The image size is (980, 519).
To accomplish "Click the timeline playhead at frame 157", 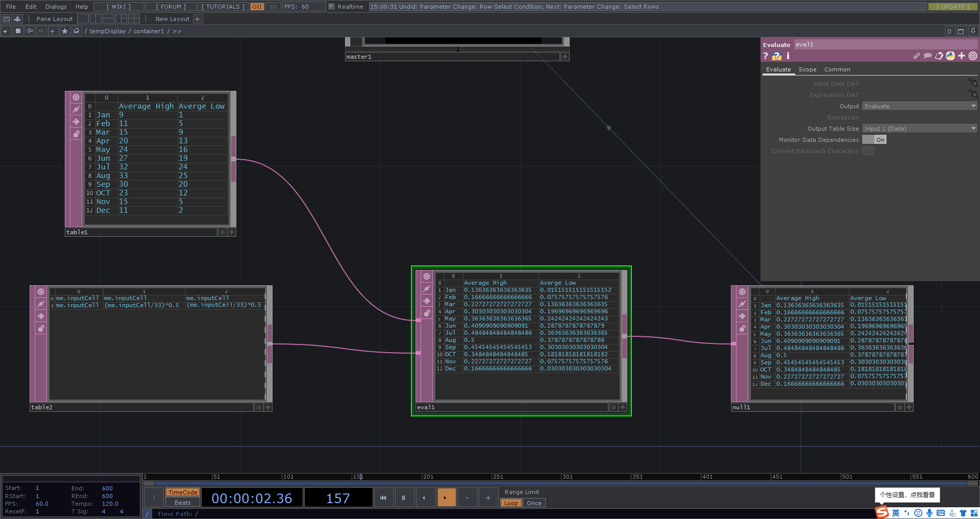I will click(359, 477).
